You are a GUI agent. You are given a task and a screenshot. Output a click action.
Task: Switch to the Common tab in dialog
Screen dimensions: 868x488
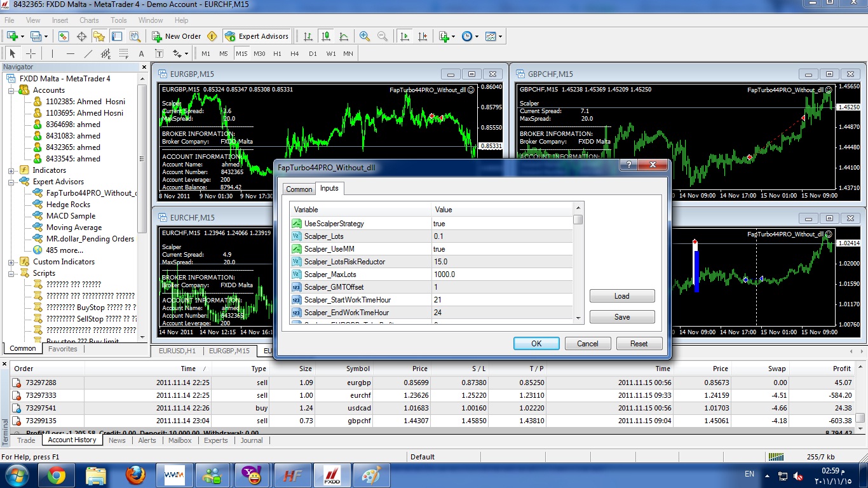click(299, 189)
